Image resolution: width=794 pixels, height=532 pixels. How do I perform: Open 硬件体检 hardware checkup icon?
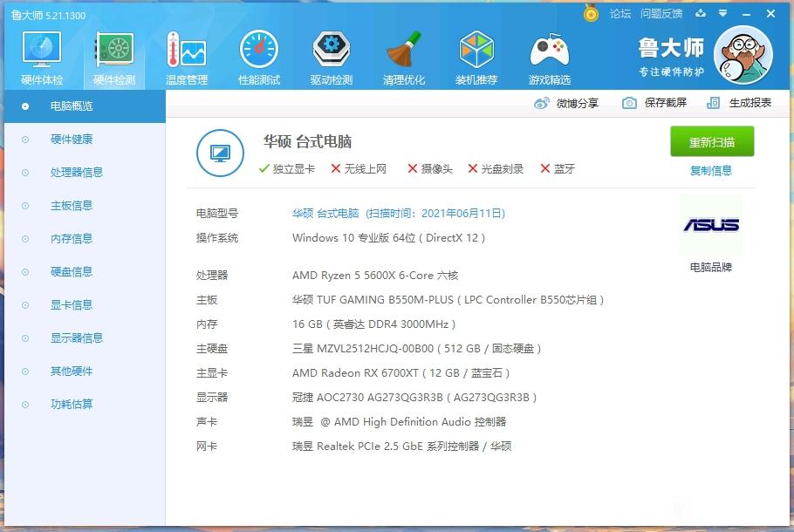(x=42, y=50)
